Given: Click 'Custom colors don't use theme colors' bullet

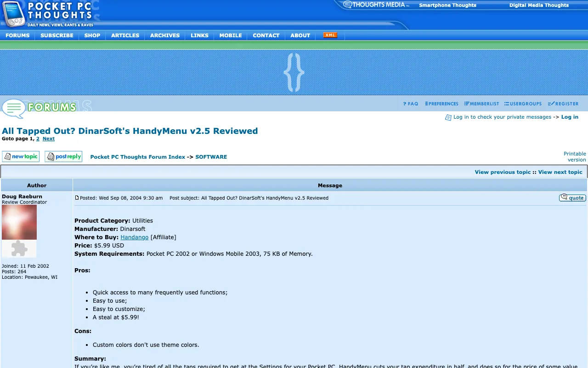Looking at the screenshot, I should click(146, 345).
